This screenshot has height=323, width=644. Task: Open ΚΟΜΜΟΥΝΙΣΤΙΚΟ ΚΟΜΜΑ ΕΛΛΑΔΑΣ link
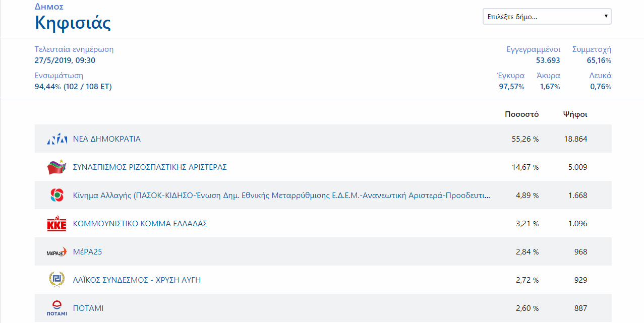[140, 224]
